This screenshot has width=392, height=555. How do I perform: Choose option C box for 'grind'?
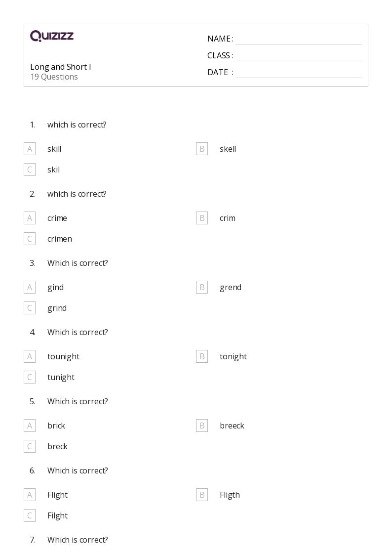pos(30,308)
